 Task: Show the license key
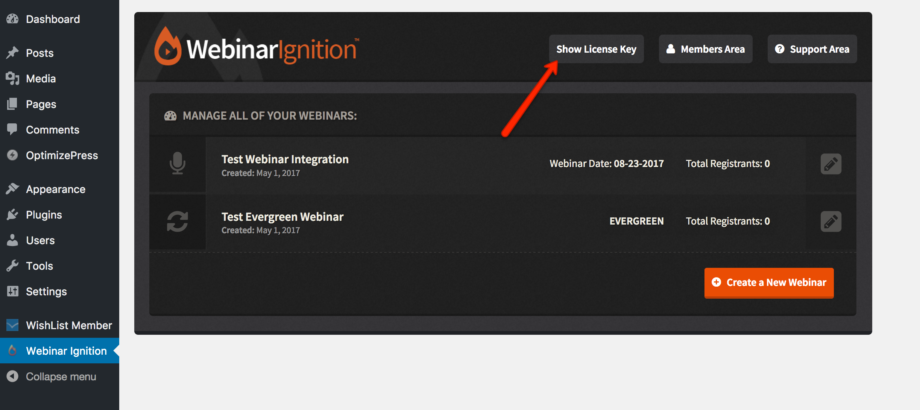click(x=596, y=49)
